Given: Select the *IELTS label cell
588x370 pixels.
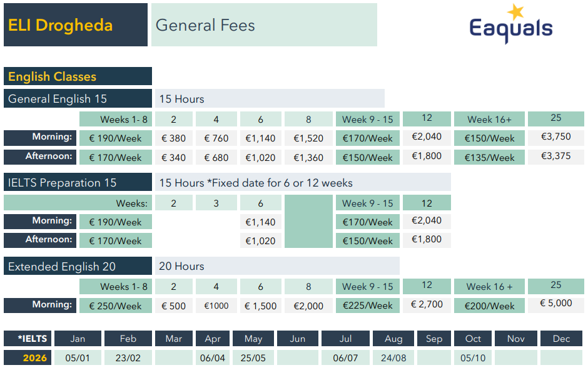Looking at the screenshot, I should click(x=28, y=339).
